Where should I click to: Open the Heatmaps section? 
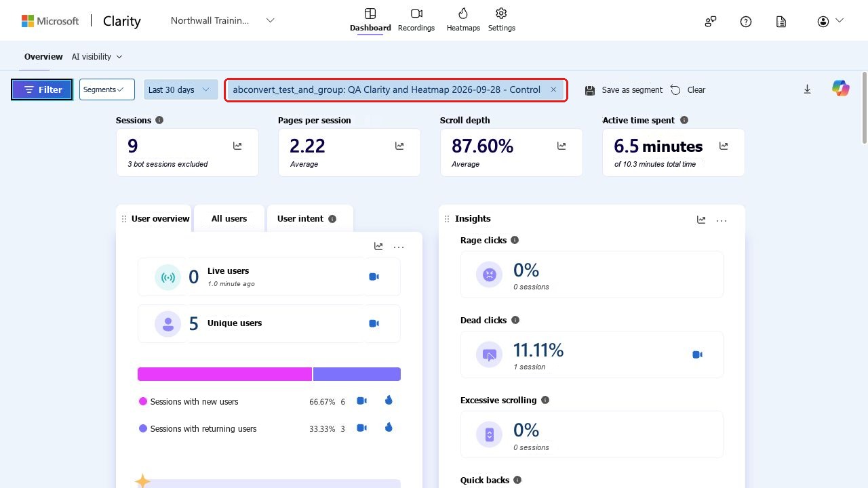[463, 20]
